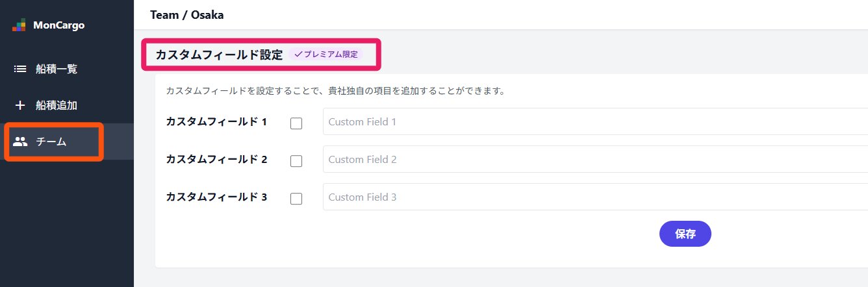The width and height of the screenshot is (868, 287).
Task: Toggle the カスタムフィールド 2 checkbox
Action: pos(296,161)
